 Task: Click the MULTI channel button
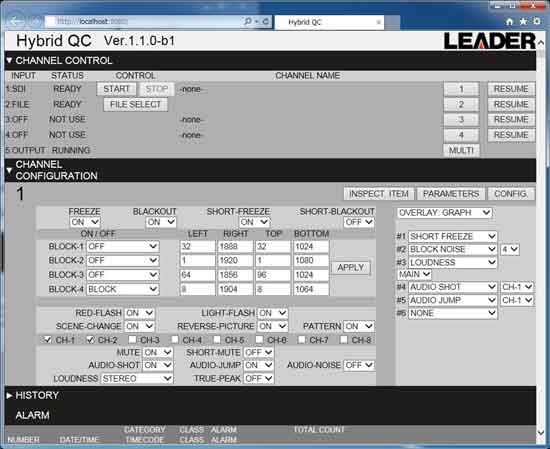(x=461, y=150)
